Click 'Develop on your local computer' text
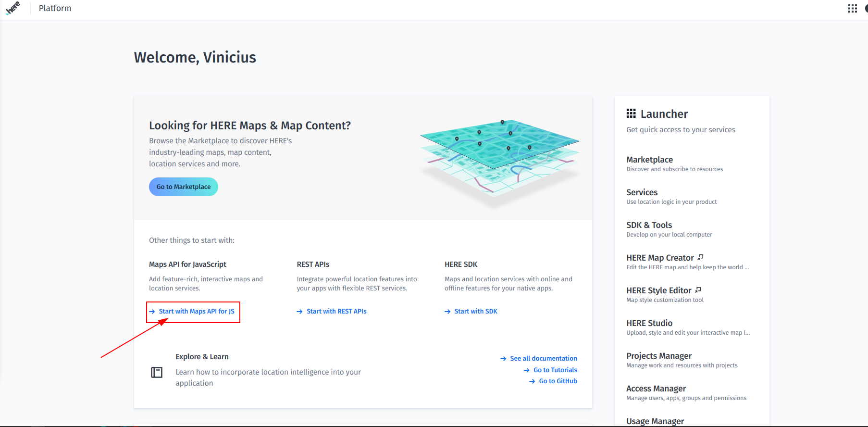The width and height of the screenshot is (868, 427). (669, 235)
